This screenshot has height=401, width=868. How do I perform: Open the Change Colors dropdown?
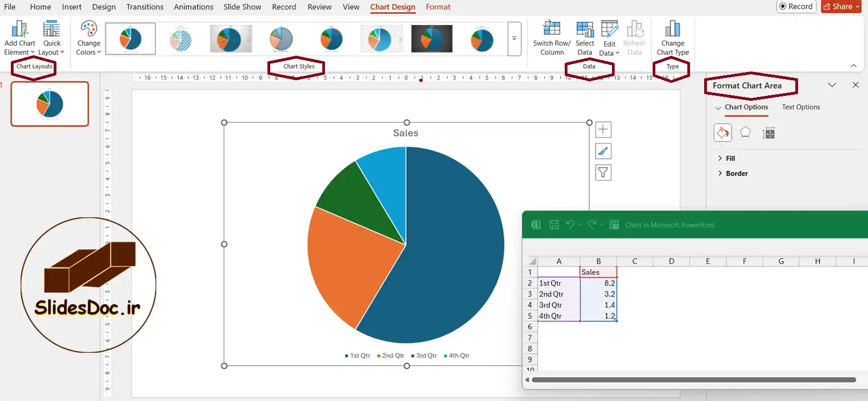point(88,38)
